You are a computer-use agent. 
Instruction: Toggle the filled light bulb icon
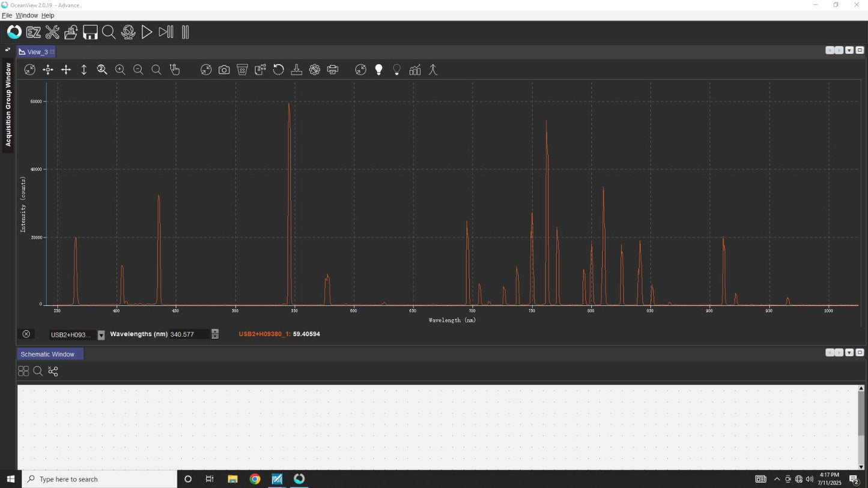point(378,70)
